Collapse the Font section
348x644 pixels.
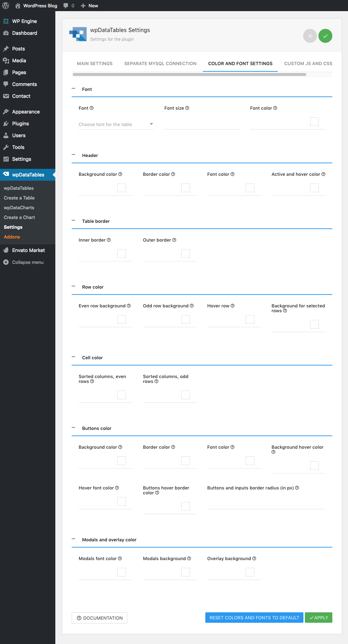tap(73, 89)
